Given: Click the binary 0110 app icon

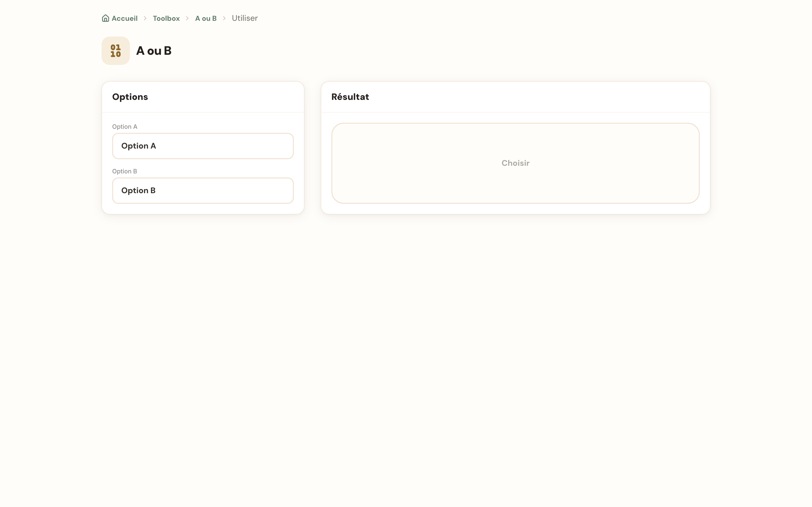Looking at the screenshot, I should tap(116, 51).
